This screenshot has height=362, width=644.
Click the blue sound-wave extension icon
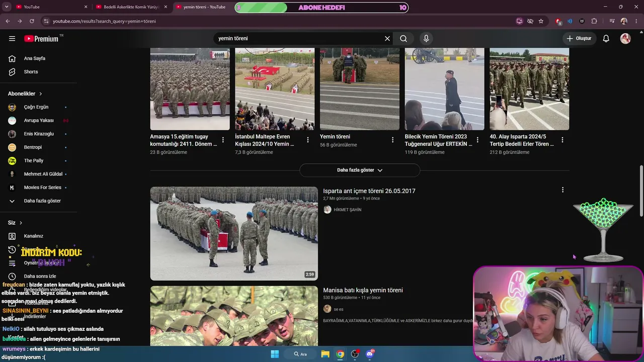point(570,21)
